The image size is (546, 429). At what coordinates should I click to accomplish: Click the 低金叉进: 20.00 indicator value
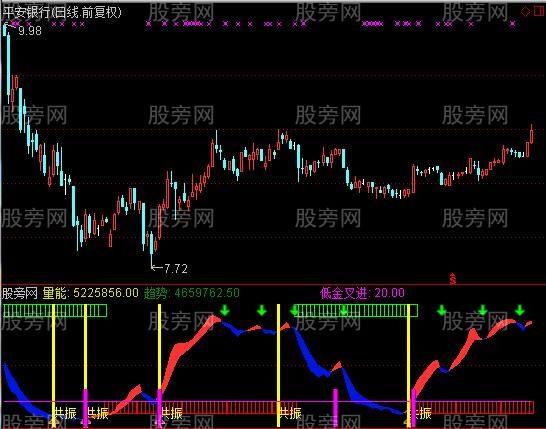coord(362,293)
